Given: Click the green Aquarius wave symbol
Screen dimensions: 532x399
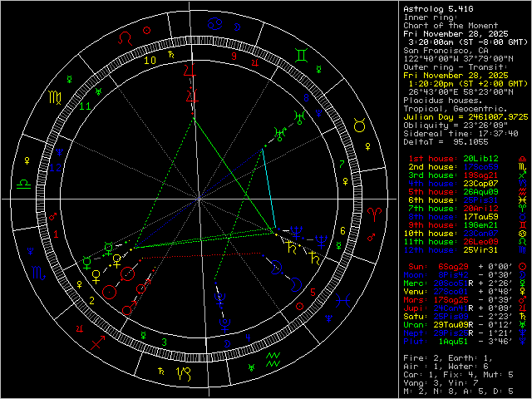Looking at the screenshot, I should point(273,360).
